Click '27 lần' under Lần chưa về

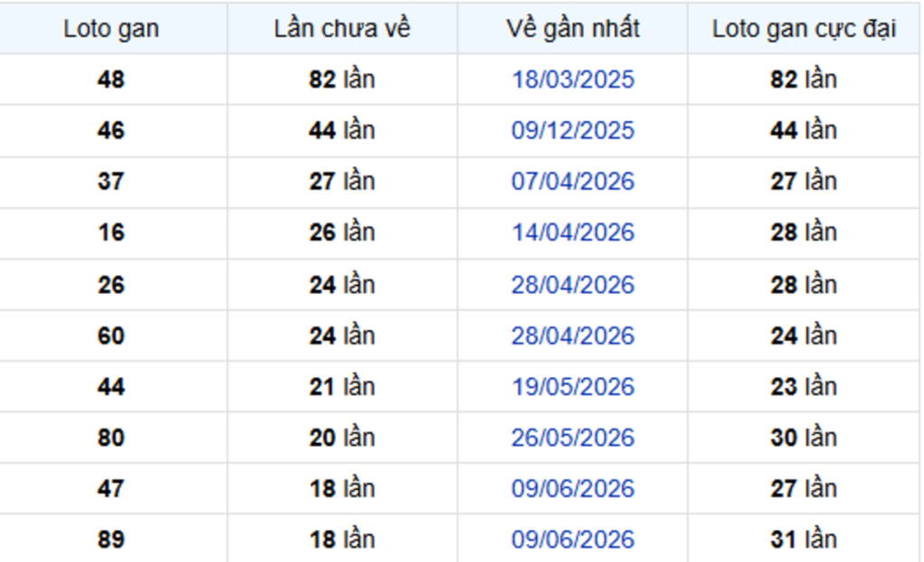click(342, 181)
